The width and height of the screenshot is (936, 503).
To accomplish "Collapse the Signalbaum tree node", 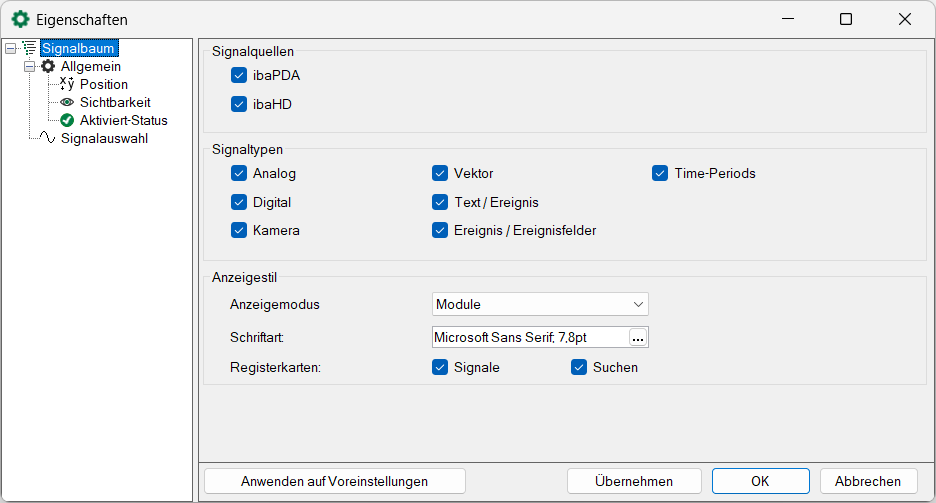I will (10, 48).
